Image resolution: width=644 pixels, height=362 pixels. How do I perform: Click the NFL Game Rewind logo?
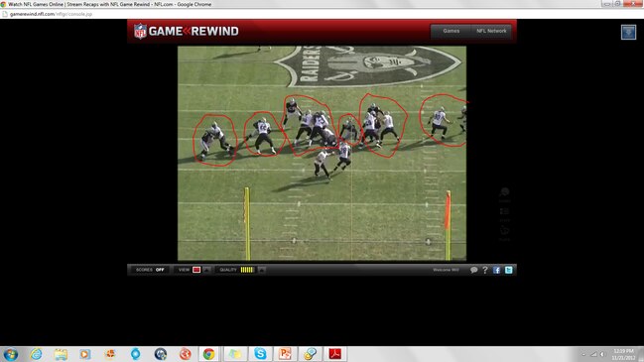click(x=186, y=31)
